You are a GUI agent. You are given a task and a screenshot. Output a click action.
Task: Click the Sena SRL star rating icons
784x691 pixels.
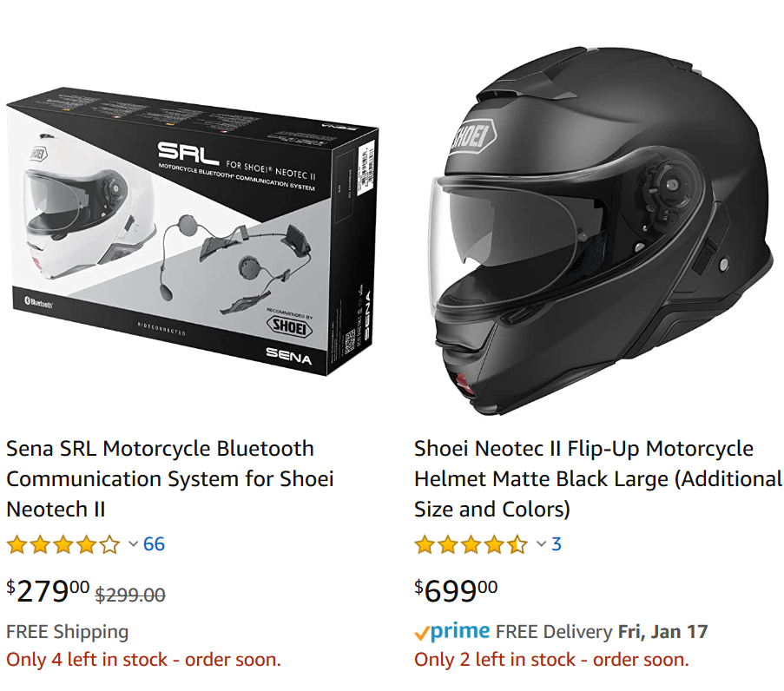[x=63, y=545]
